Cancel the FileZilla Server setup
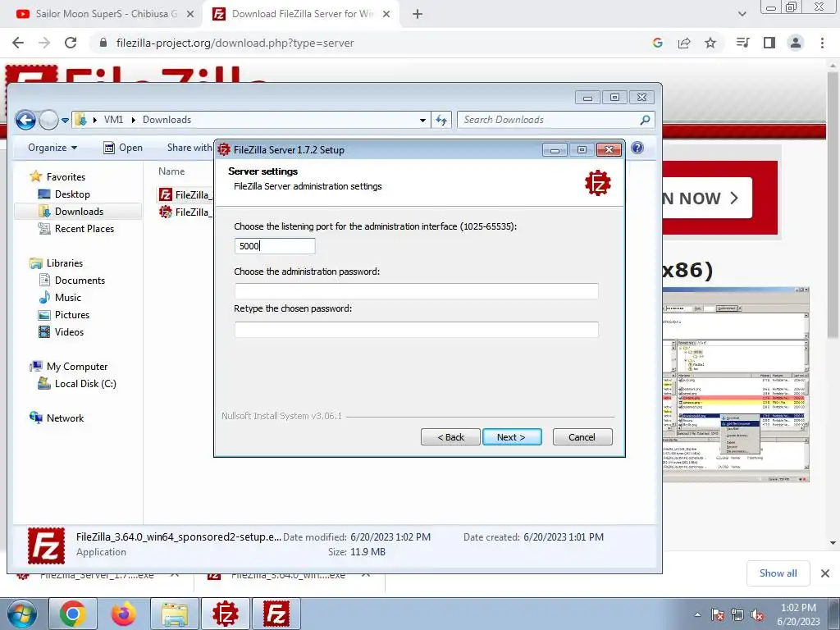This screenshot has height=630, width=840. [582, 437]
